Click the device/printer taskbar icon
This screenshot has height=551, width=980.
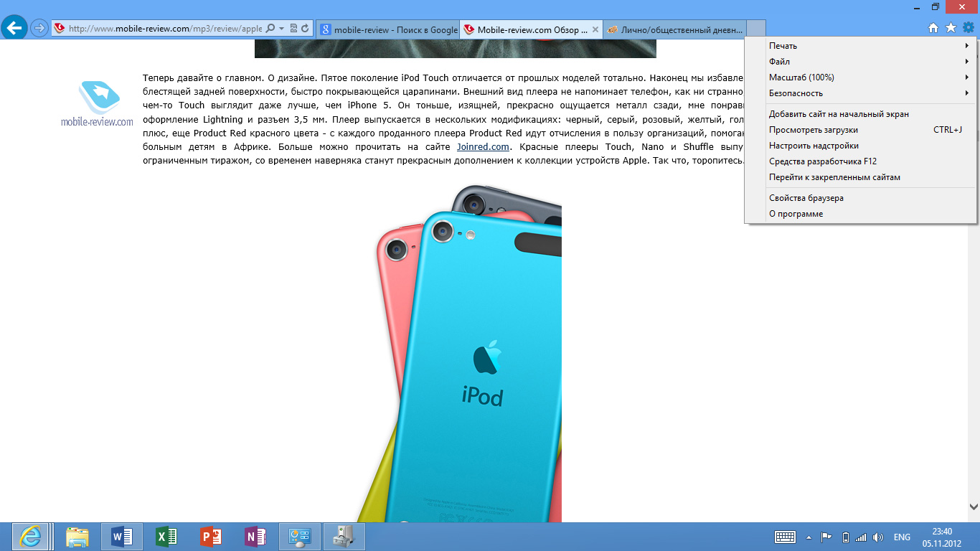pos(344,537)
